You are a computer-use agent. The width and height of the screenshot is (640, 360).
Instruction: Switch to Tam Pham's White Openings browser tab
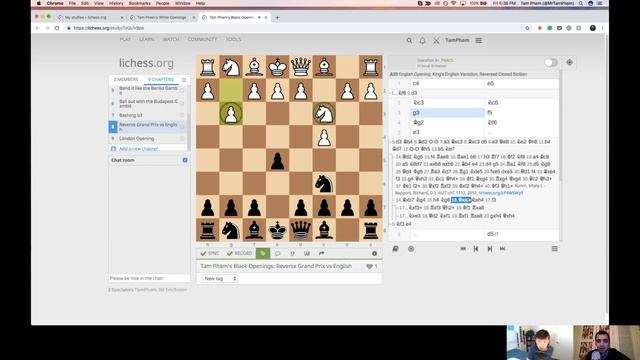161,18
